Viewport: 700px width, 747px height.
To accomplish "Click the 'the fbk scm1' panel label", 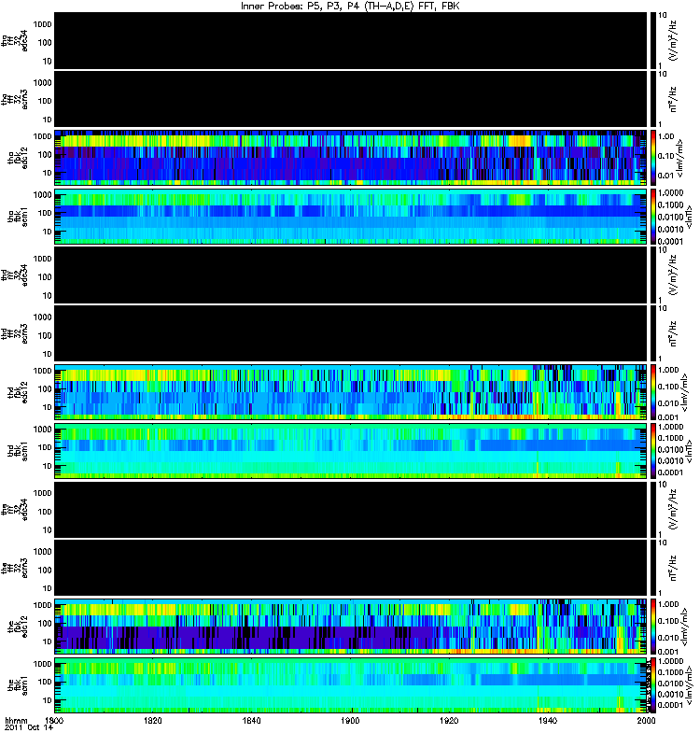I will pyautogui.click(x=18, y=685).
